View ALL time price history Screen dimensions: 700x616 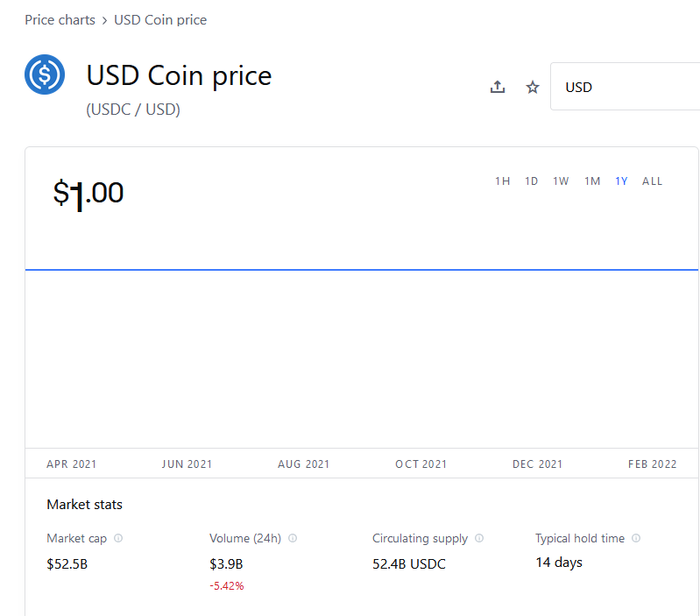click(653, 181)
